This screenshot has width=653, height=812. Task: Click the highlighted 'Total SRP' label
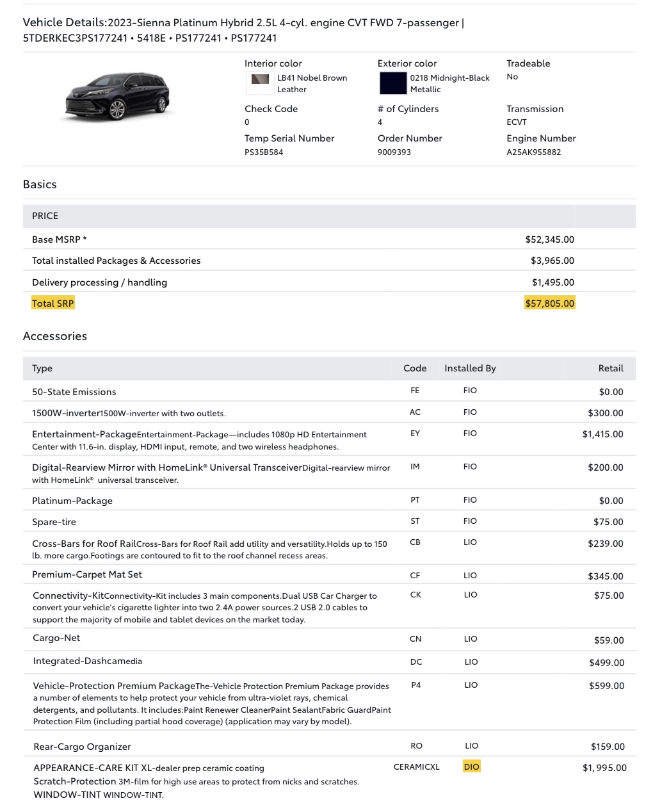click(x=53, y=304)
